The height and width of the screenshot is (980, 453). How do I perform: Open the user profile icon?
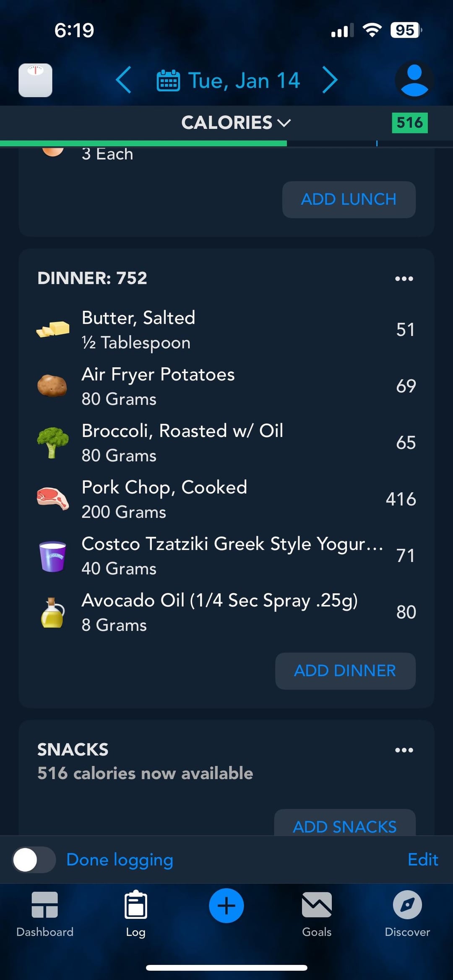point(414,80)
